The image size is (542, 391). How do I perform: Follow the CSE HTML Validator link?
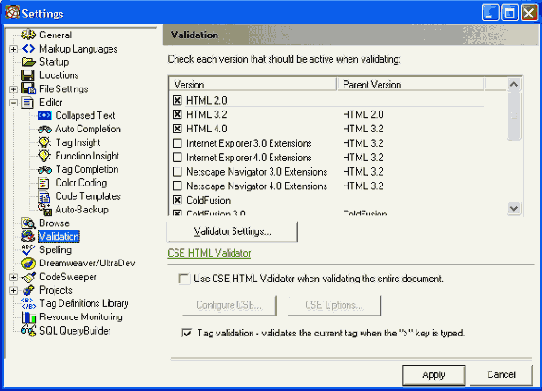pyautogui.click(x=209, y=253)
